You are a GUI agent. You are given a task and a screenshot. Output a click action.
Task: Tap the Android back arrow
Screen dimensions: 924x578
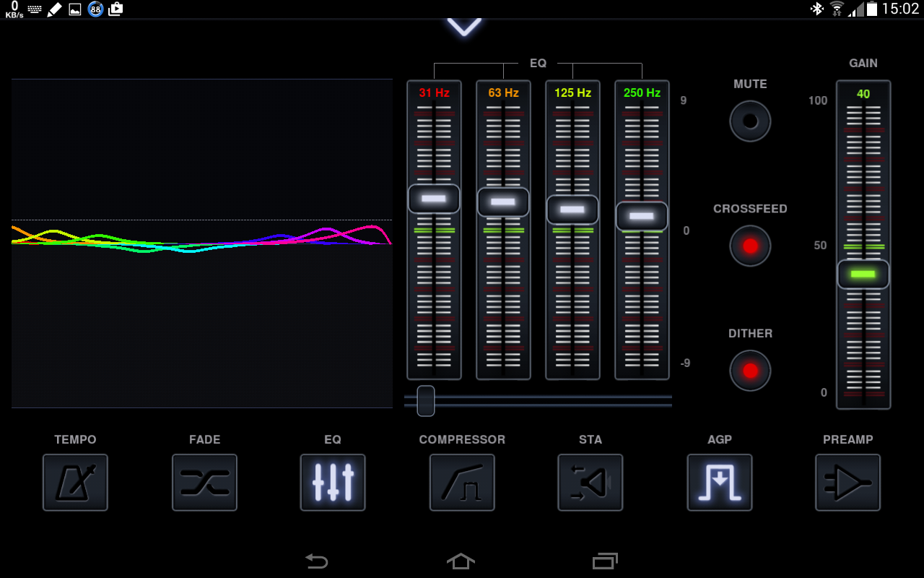click(316, 561)
